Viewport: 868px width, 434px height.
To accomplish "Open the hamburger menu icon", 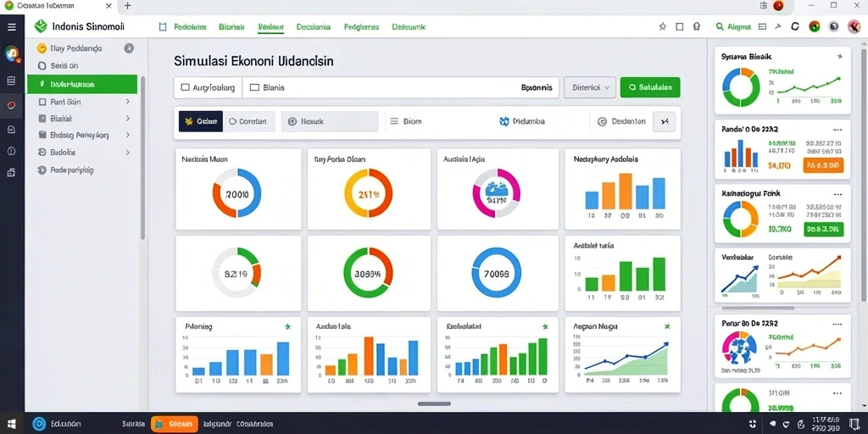I will (x=12, y=26).
